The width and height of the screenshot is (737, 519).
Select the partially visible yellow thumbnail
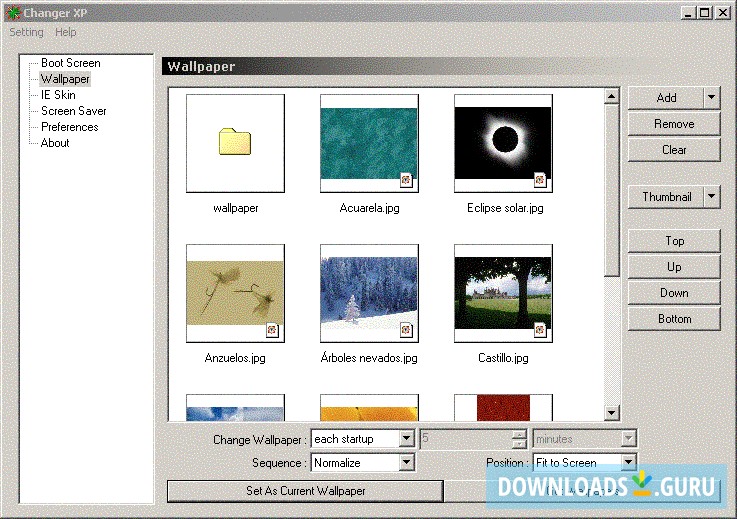click(369, 408)
